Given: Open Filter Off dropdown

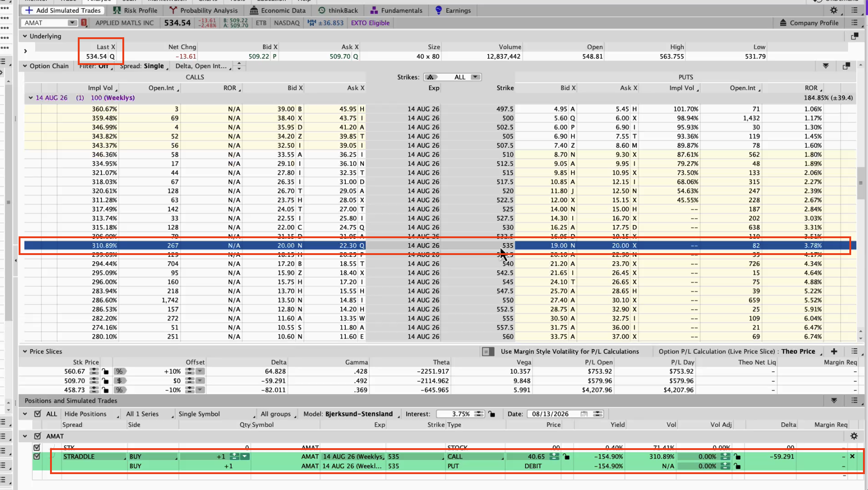Looking at the screenshot, I should (96, 66).
